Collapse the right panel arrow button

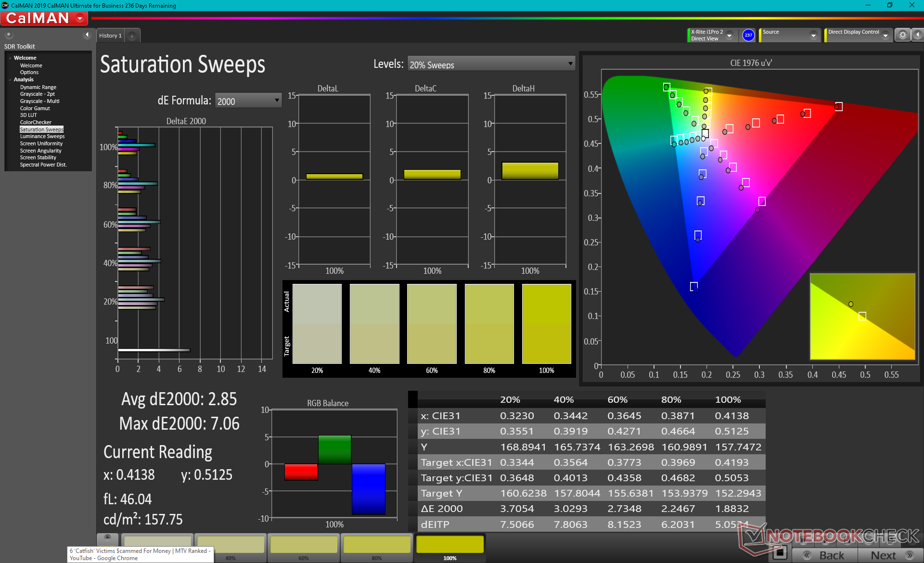(x=917, y=35)
